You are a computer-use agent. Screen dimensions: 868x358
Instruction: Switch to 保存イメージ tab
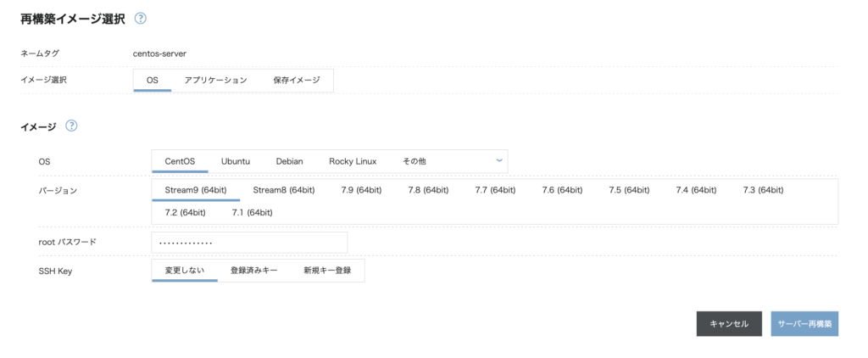click(297, 81)
